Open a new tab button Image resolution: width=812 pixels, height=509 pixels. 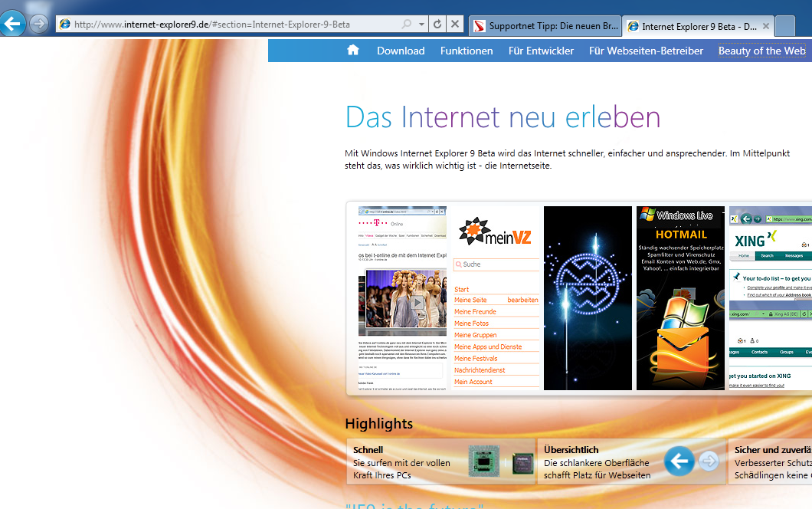785,26
